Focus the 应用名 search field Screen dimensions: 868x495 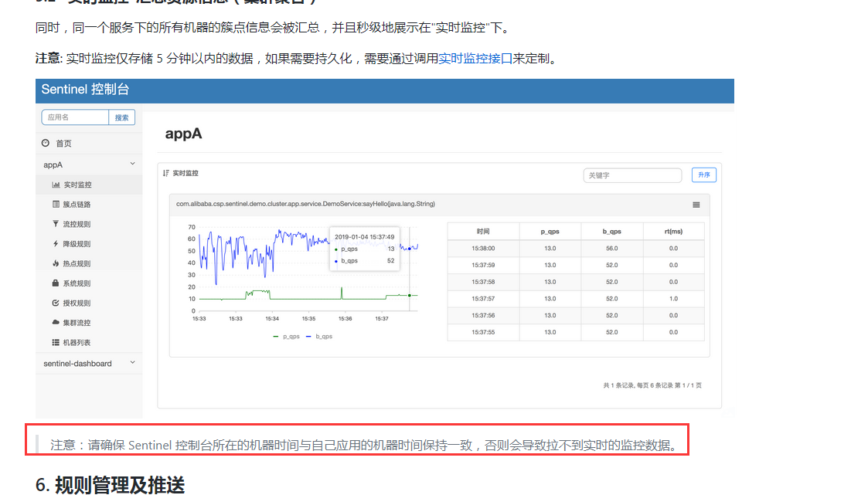pyautogui.click(x=75, y=117)
